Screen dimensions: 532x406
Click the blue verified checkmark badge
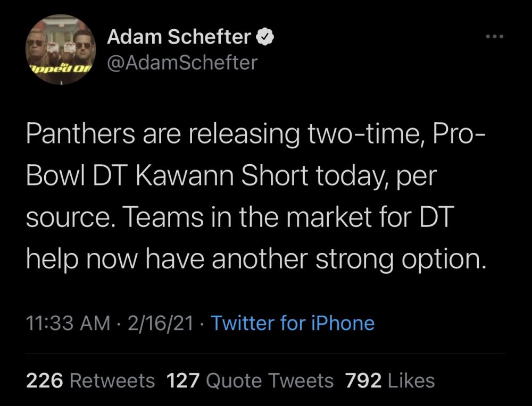[x=266, y=37]
